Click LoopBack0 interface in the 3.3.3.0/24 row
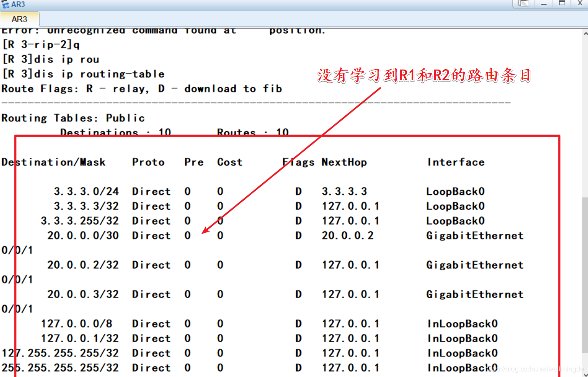The height and width of the screenshot is (377, 588). click(x=456, y=192)
